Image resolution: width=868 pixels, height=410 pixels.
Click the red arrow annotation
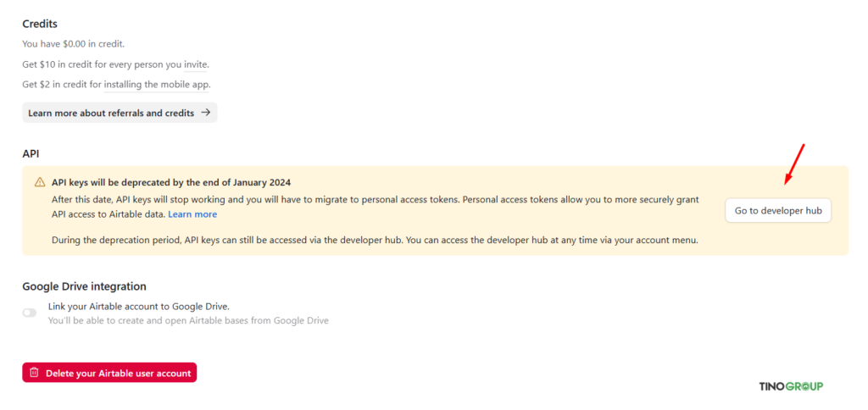coord(793,165)
